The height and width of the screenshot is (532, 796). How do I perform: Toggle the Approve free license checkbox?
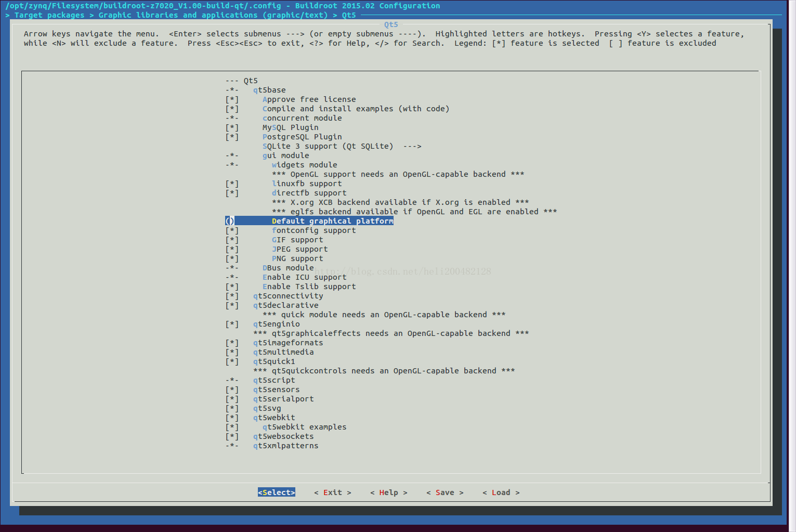[232, 99]
